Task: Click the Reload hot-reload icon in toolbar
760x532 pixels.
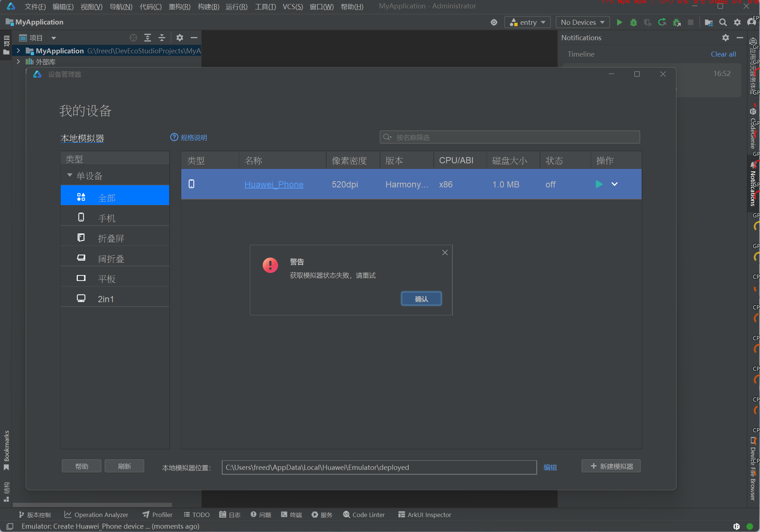Action: pos(662,22)
